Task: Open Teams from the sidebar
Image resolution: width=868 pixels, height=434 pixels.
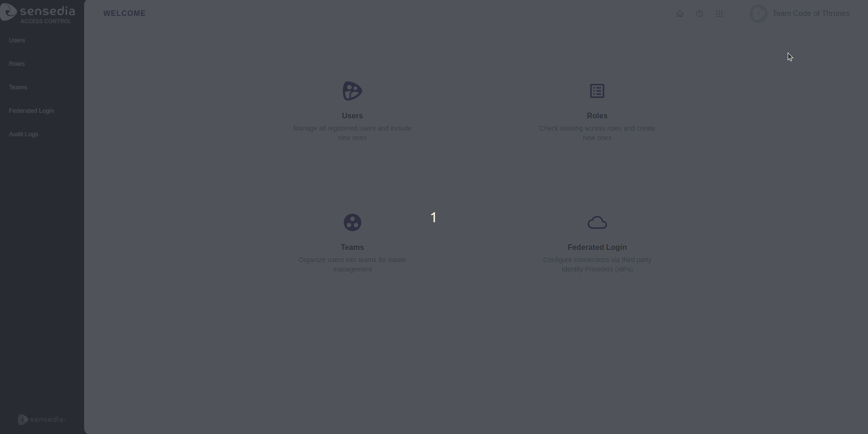Action: click(18, 87)
